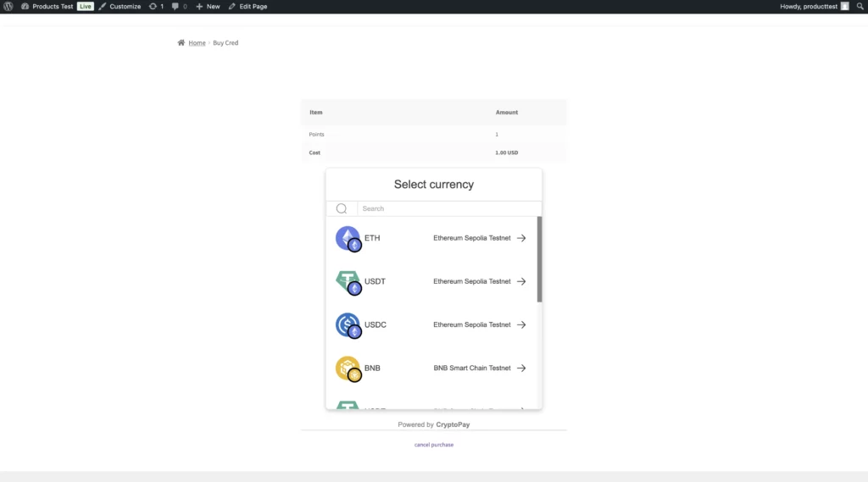The image size is (868, 482).
Task: Choose the arrow on the BNB row
Action: pyautogui.click(x=521, y=368)
